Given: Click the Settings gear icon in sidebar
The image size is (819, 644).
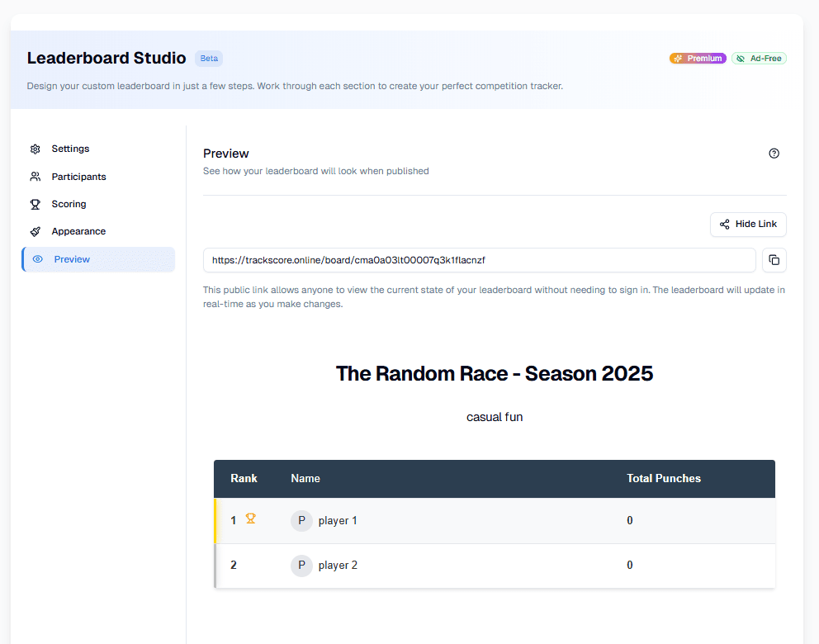Looking at the screenshot, I should [x=35, y=149].
